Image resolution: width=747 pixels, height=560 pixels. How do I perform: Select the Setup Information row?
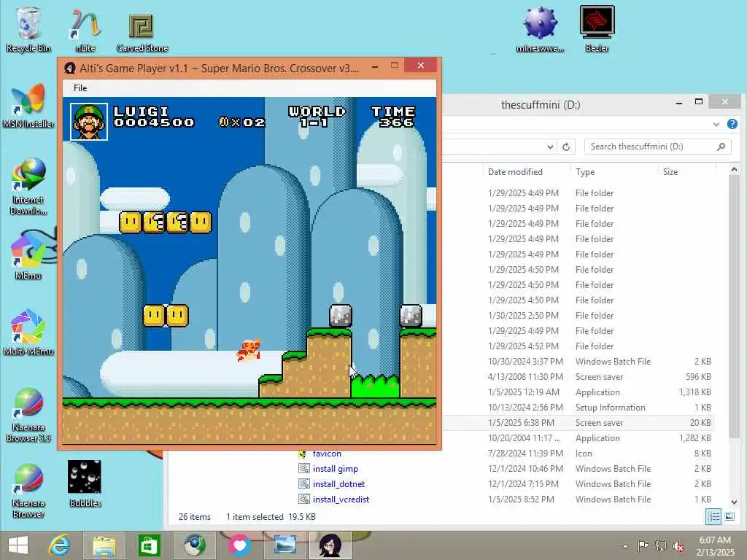tap(578, 408)
